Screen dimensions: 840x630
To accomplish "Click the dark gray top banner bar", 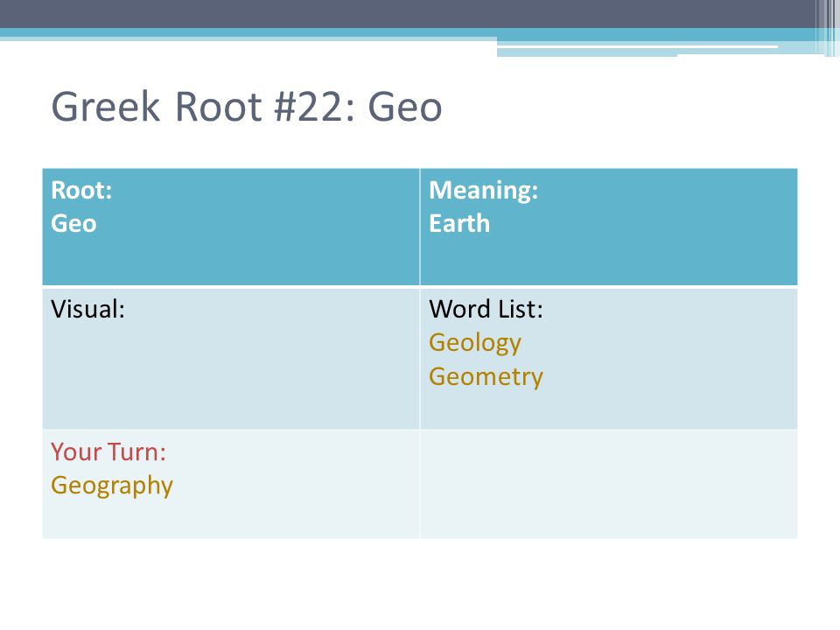I will (x=407, y=14).
